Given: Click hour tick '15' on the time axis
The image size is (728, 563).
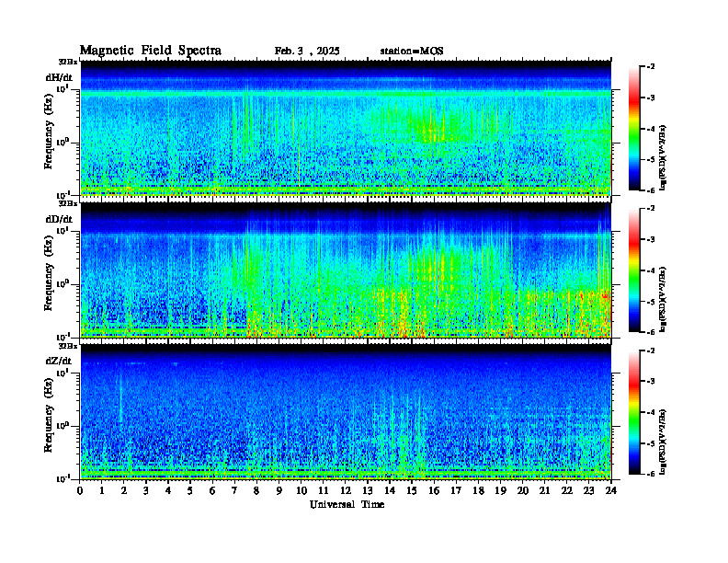Looking at the screenshot, I should click(412, 491).
